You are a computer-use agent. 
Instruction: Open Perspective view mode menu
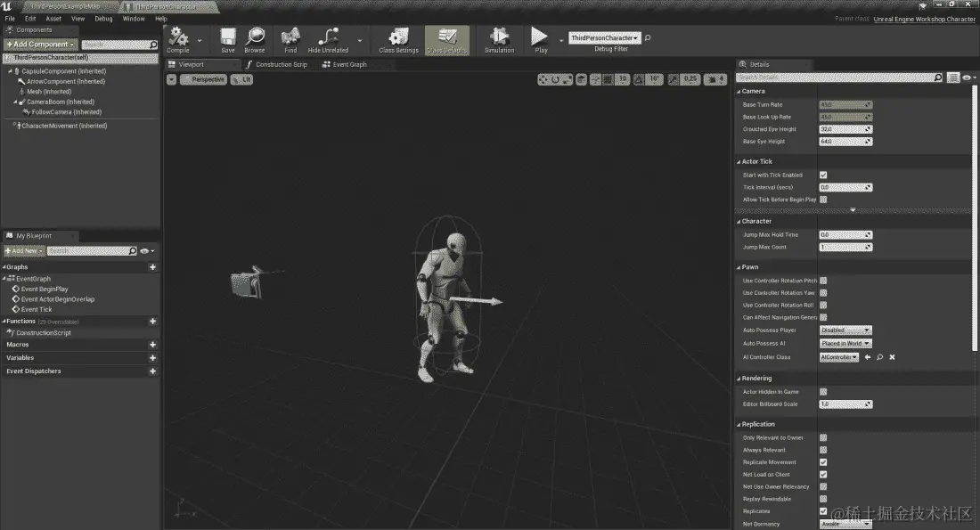click(202, 79)
